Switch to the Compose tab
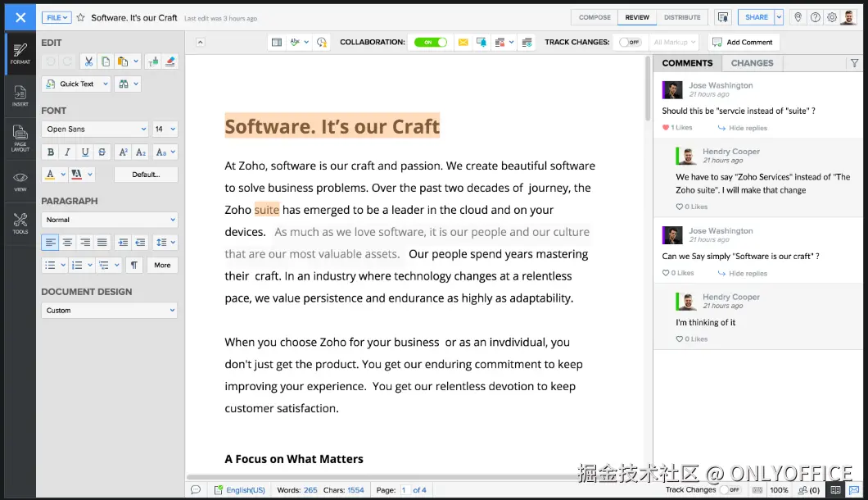The height and width of the screenshot is (500, 868). coord(594,17)
